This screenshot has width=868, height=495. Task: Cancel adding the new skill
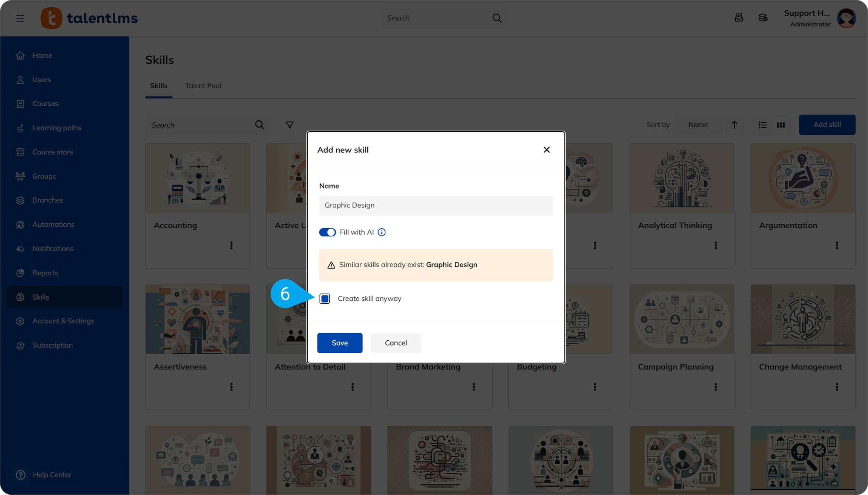coord(396,343)
